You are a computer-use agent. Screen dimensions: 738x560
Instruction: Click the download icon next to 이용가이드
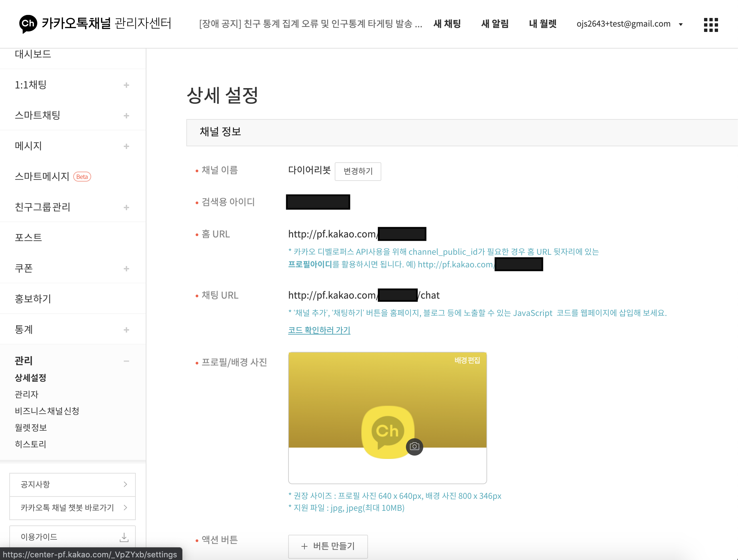(x=124, y=537)
